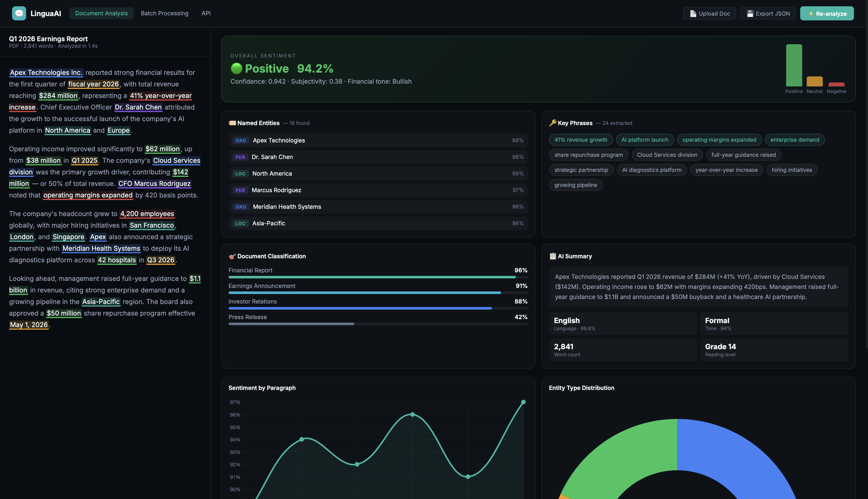This screenshot has width=868, height=499.
Task: Click the 97% peak point on sentiment chart
Action: (x=523, y=402)
